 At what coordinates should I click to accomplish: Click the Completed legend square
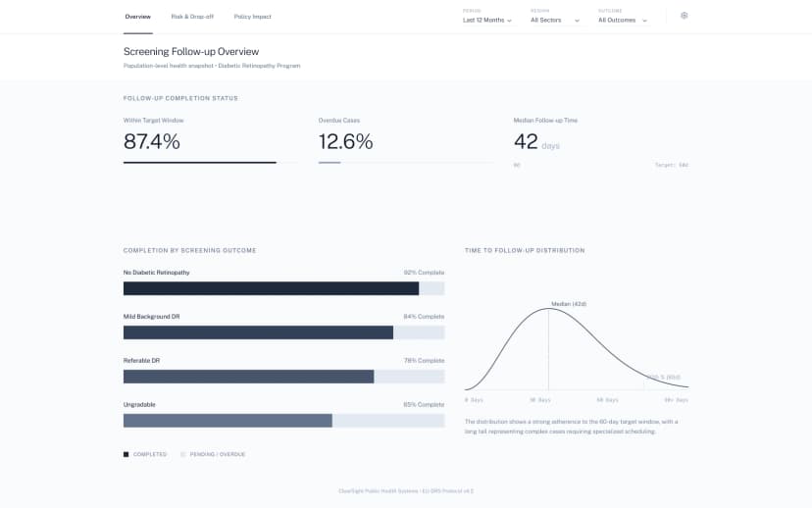coord(126,454)
